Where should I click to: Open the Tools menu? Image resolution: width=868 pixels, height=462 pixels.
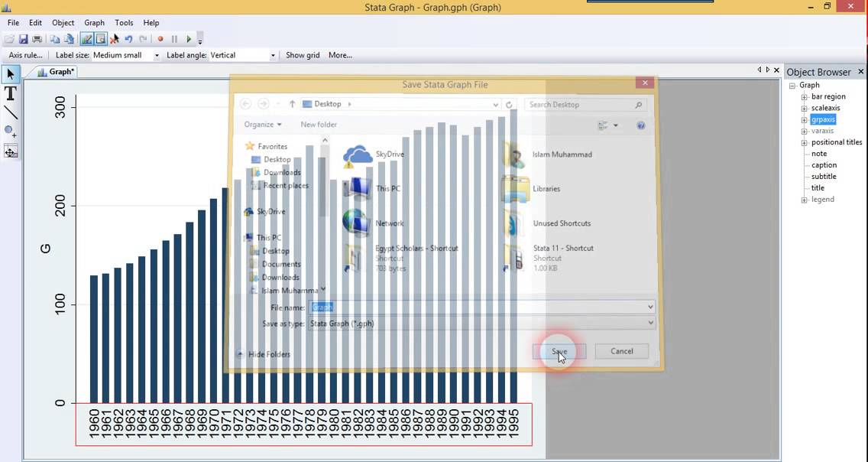point(124,23)
